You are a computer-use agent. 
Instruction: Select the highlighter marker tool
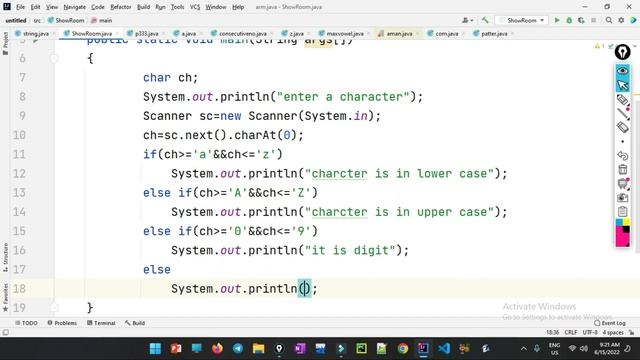point(622,100)
